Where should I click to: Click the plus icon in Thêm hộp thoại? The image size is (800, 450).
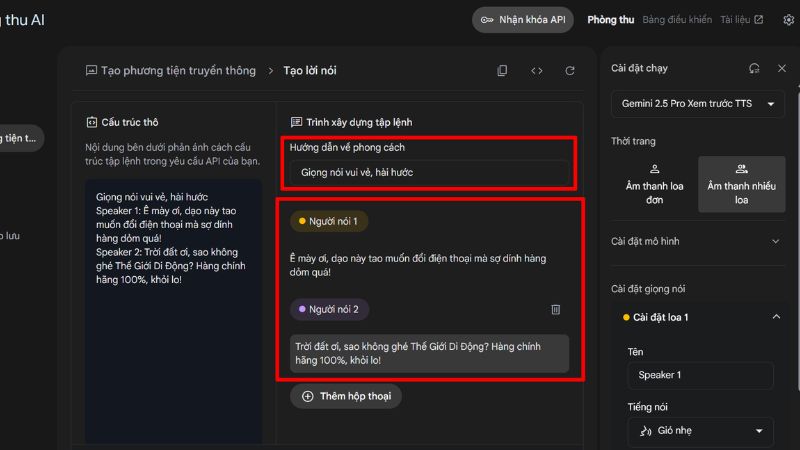308,396
